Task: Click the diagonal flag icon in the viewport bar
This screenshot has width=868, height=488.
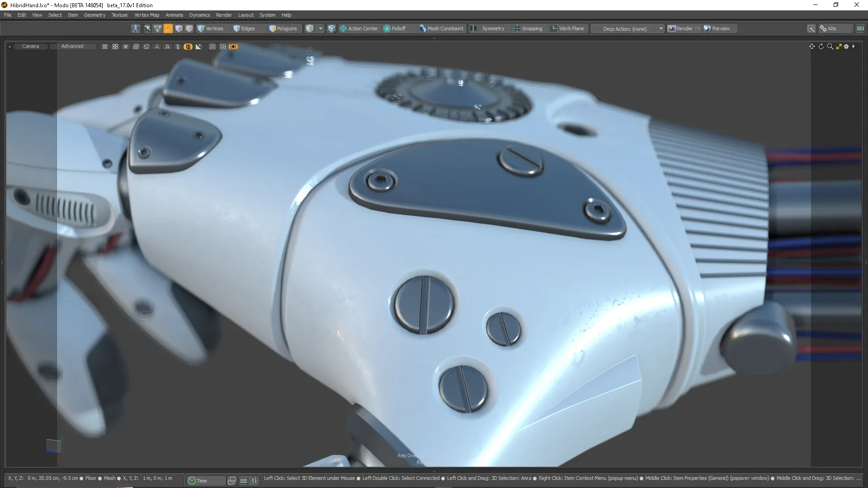Action: coord(198,47)
